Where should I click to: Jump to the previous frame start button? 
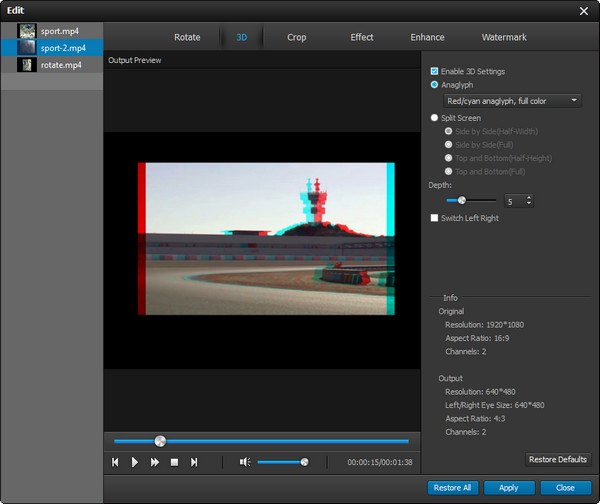(x=115, y=462)
